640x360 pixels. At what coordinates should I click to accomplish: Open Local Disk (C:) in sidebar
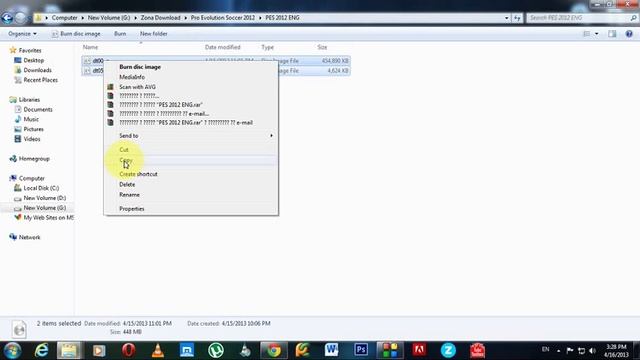point(41,188)
